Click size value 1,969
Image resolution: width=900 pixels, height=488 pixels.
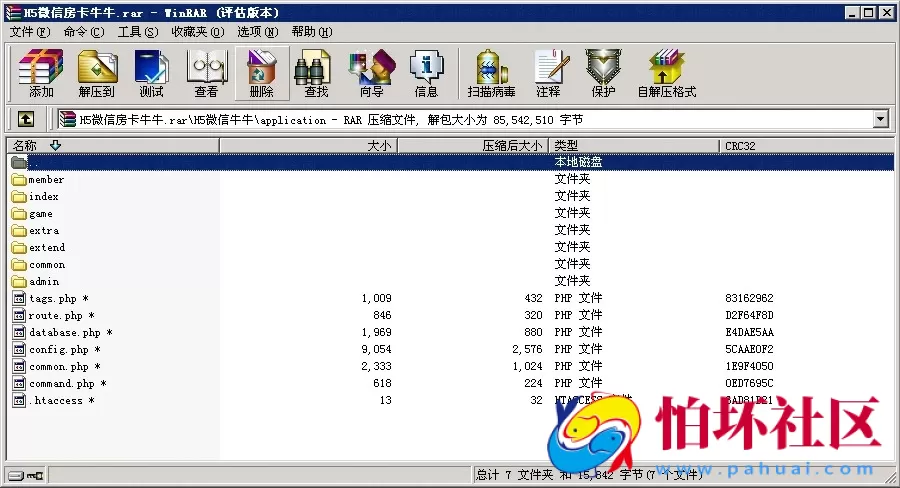[377, 332]
